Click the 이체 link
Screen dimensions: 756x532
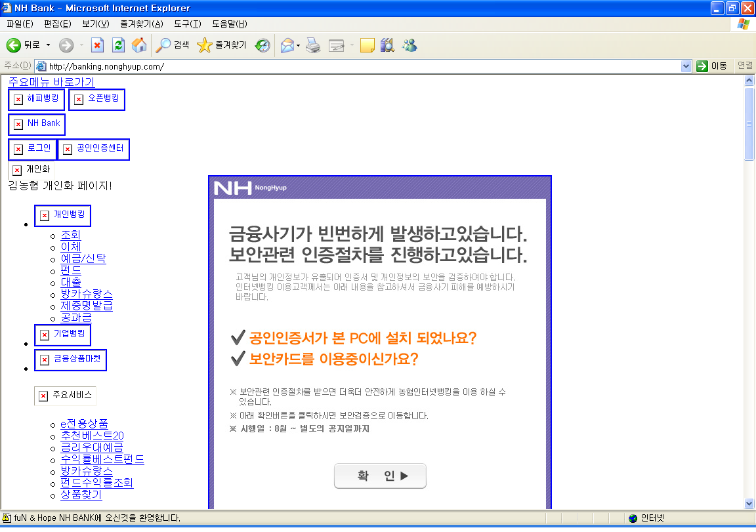[x=70, y=247]
